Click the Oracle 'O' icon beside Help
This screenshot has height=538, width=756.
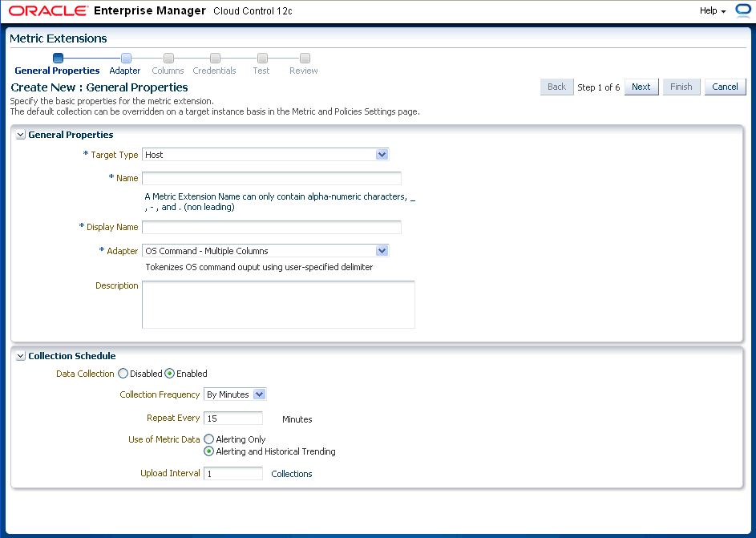(x=743, y=10)
